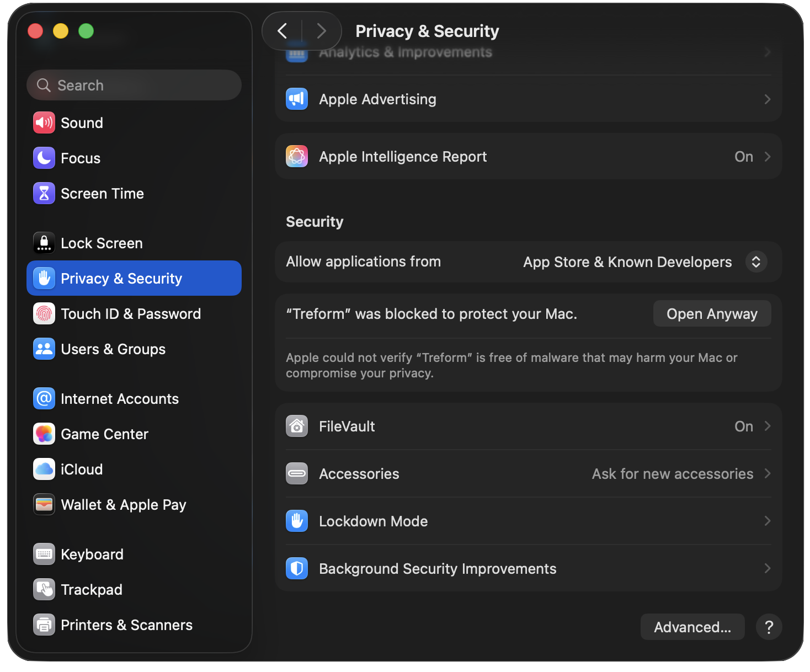Image resolution: width=810 pixels, height=672 pixels.
Task: Go forward with the right arrow button
Action: (322, 31)
